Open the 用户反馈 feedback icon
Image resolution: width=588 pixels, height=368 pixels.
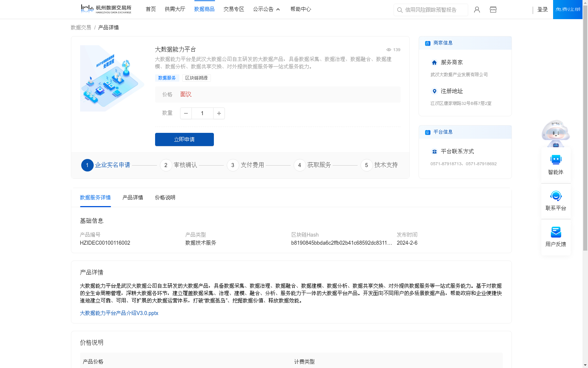tap(556, 232)
